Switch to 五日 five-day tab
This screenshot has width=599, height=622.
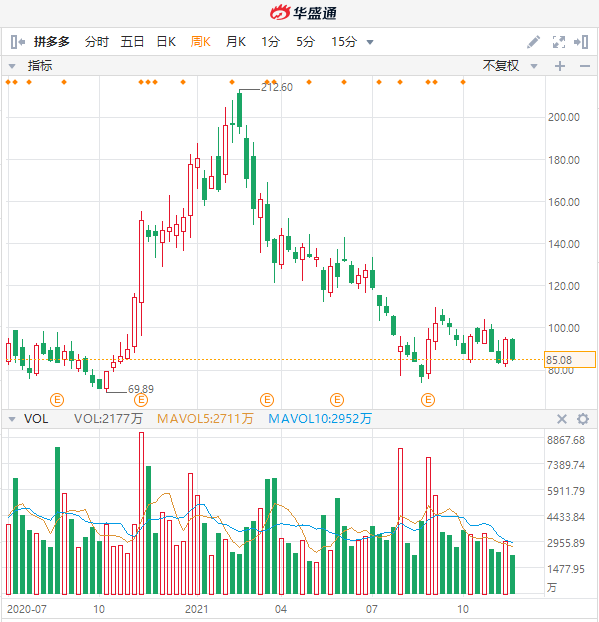[132, 42]
